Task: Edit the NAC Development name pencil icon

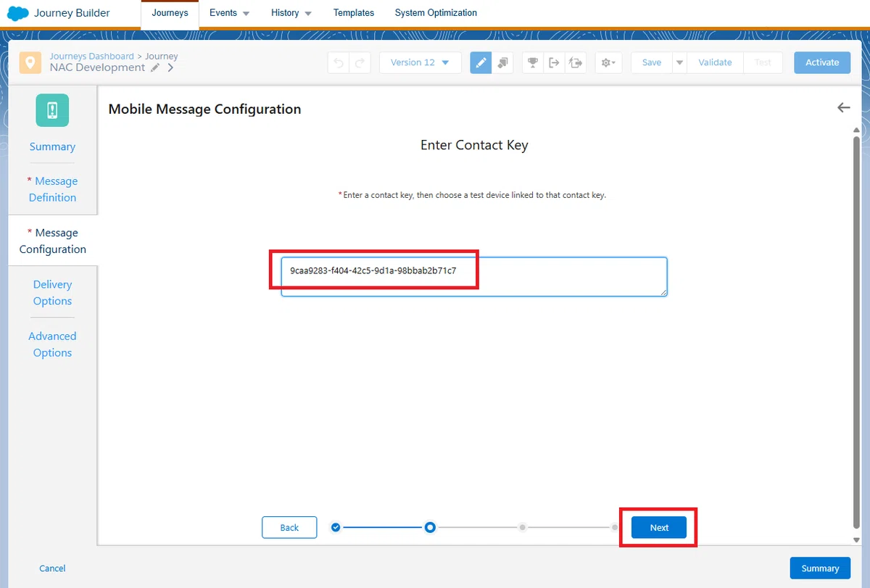Action: (155, 67)
